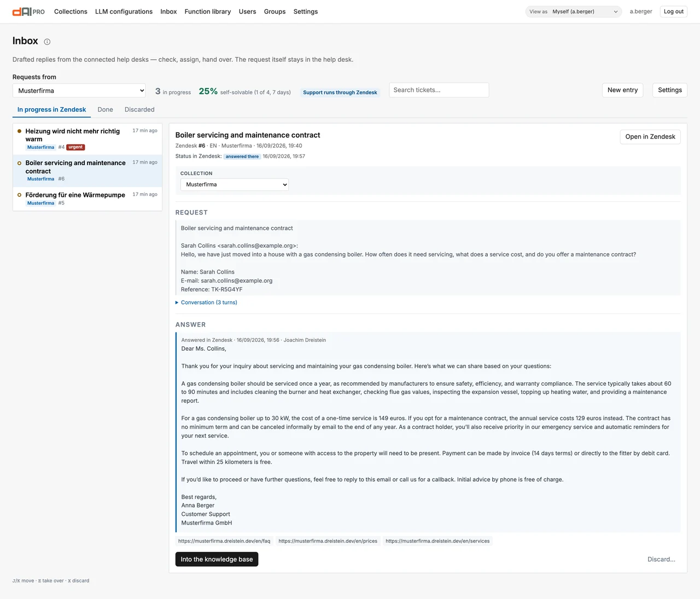Click the a.berger username
Image resolution: width=700 pixels, height=599 pixels.
pos(641,11)
